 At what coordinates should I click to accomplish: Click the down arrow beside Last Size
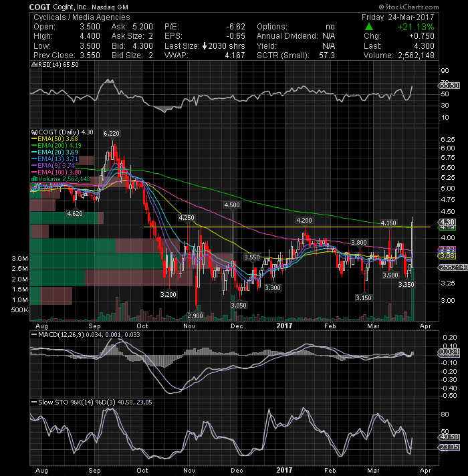click(x=205, y=46)
